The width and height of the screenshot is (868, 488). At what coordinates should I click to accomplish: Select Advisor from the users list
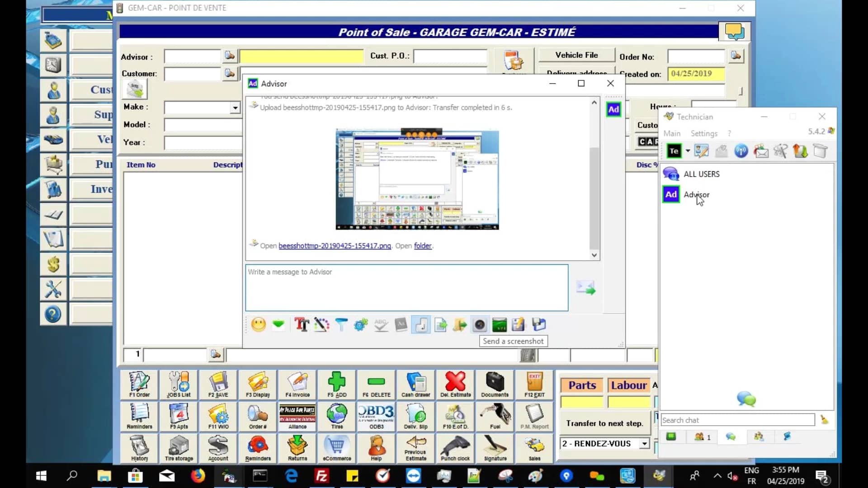(x=697, y=194)
